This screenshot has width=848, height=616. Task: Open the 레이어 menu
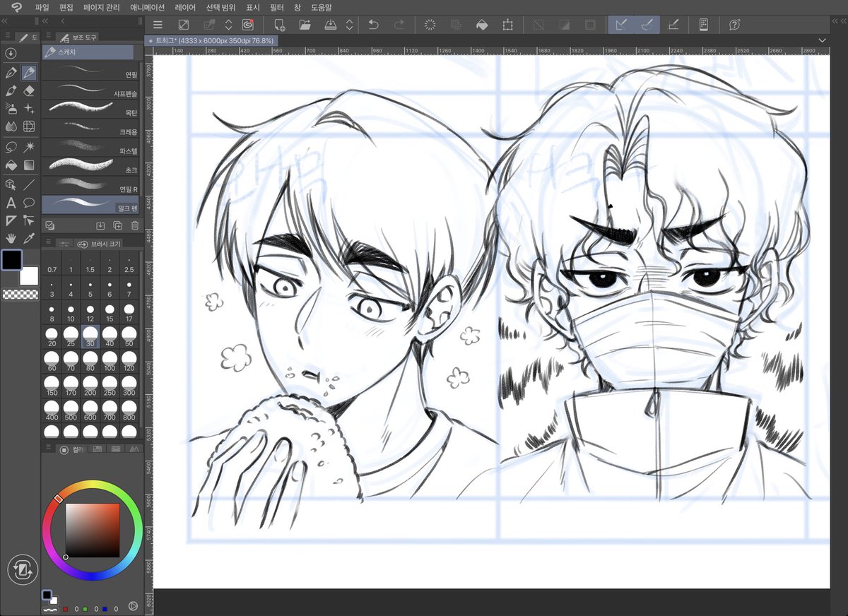point(185,6)
